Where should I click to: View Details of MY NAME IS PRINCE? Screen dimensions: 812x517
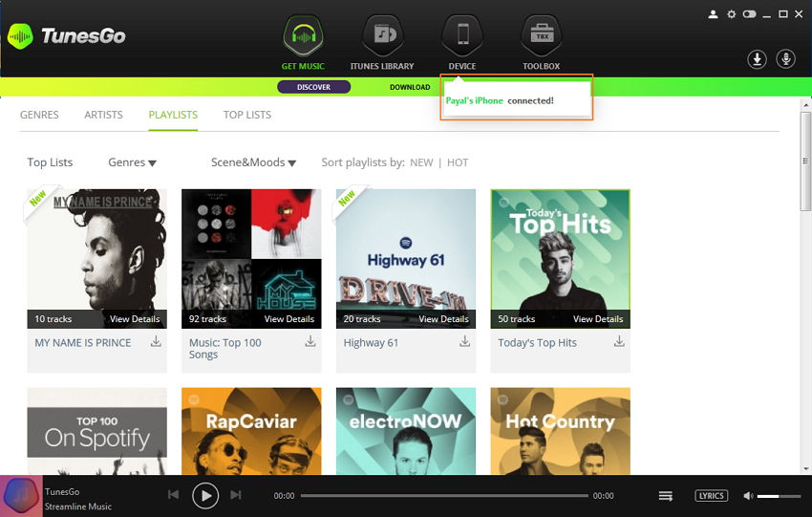pyautogui.click(x=134, y=319)
